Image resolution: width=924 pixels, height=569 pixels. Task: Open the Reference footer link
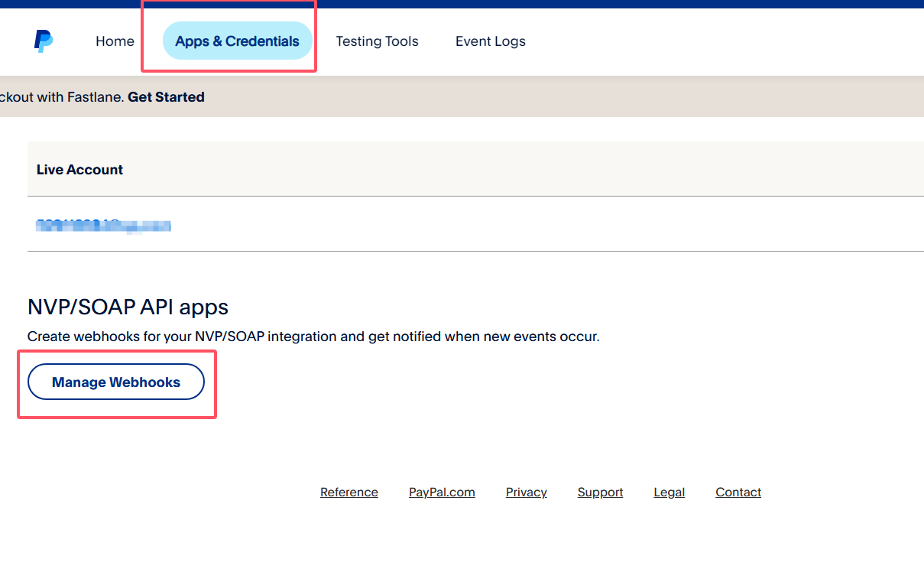[349, 493]
